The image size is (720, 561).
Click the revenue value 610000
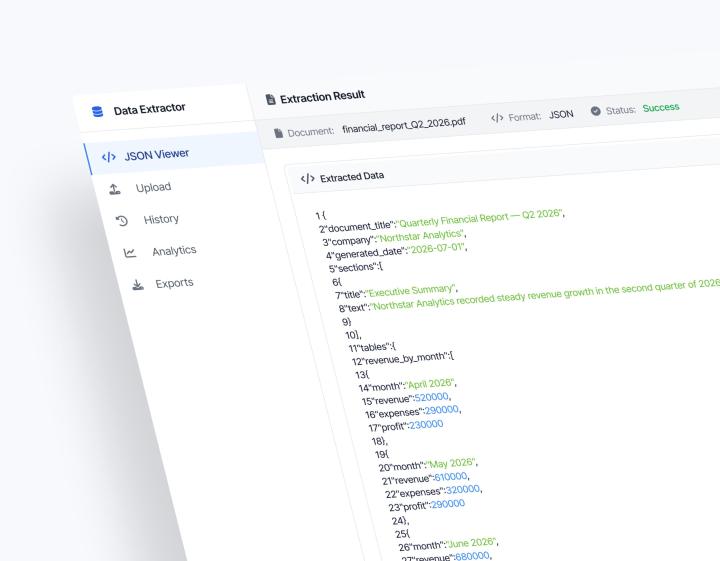pos(451,477)
